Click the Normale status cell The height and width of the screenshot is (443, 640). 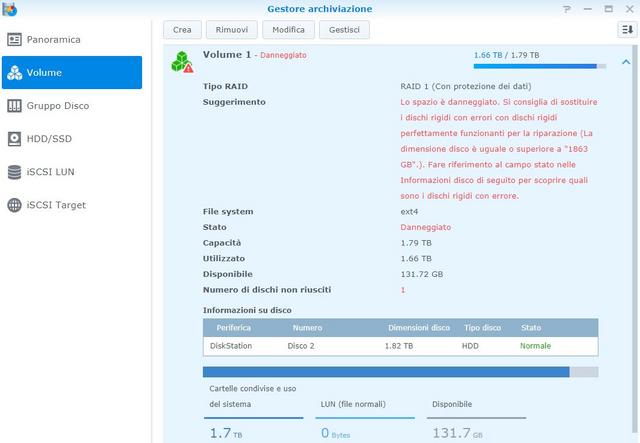pyautogui.click(x=535, y=346)
